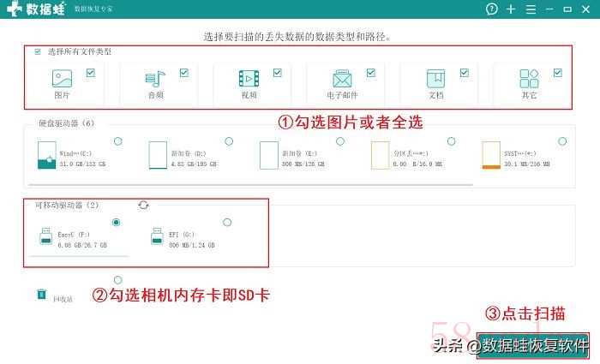Click the 图片 picture type icon

(x=62, y=79)
